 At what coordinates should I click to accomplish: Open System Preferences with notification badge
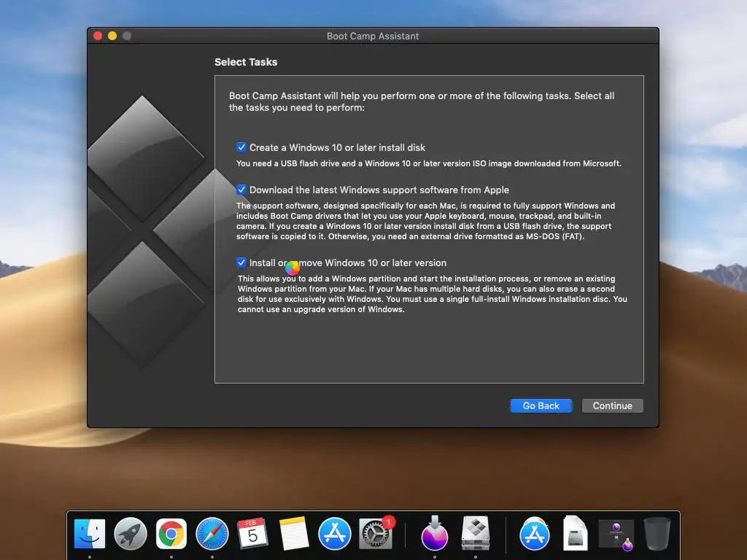click(x=376, y=534)
